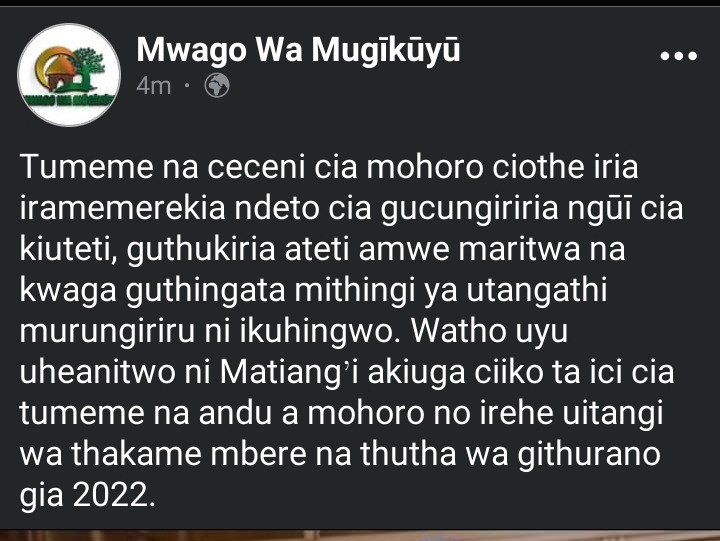Click the post line starting "Tumeme na ceceni"
The height and width of the screenshot is (541, 720).
click(x=329, y=167)
